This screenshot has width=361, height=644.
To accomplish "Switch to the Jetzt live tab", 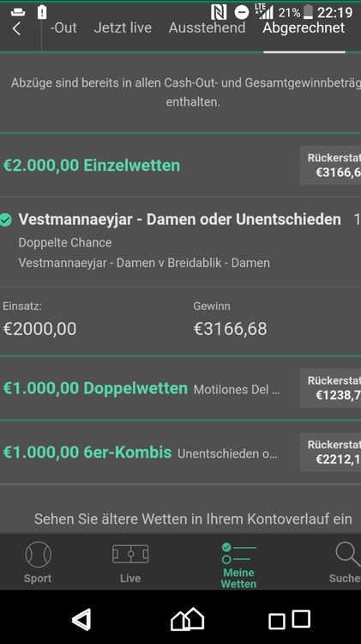I will click(x=123, y=27).
